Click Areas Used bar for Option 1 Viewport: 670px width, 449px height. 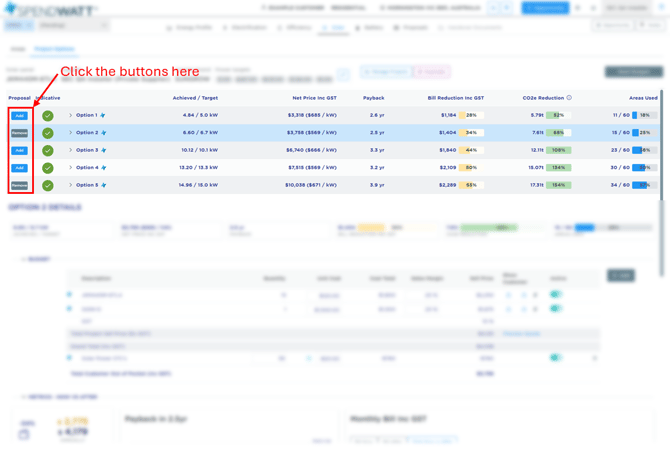(x=643, y=116)
